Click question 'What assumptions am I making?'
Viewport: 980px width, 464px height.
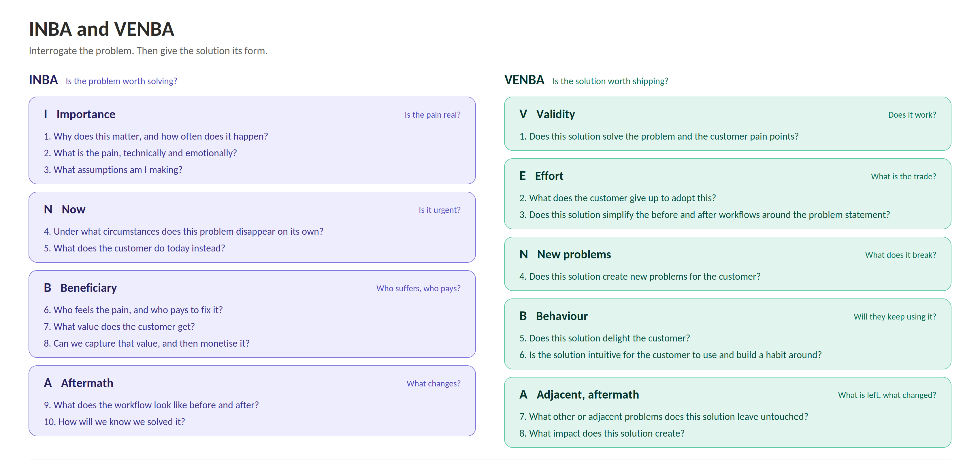click(x=113, y=170)
